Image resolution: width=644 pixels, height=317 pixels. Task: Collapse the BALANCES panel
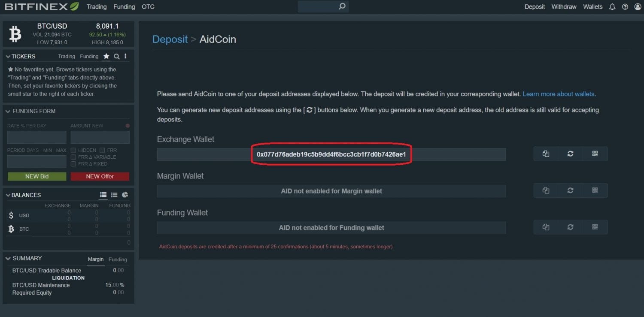(x=8, y=195)
